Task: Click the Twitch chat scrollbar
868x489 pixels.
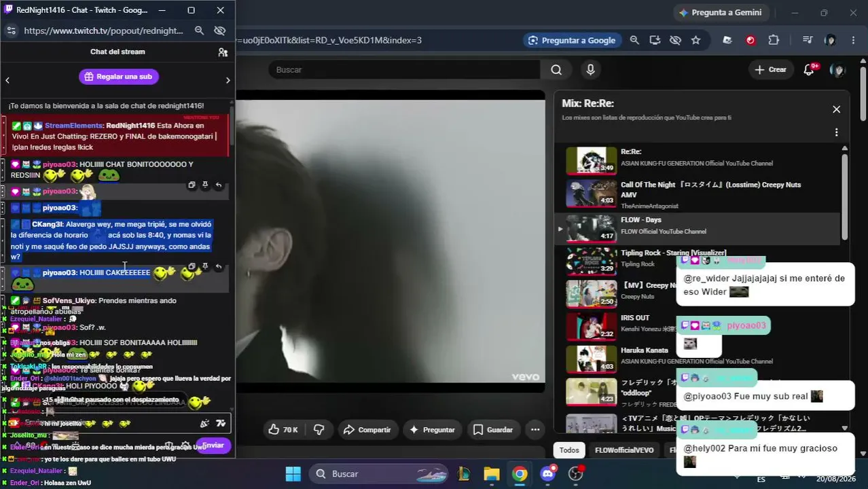Action: (x=232, y=126)
